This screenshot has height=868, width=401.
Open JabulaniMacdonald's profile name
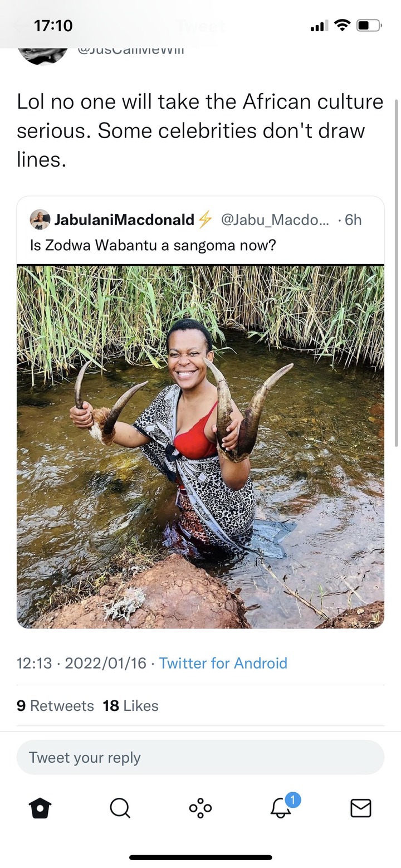click(124, 220)
